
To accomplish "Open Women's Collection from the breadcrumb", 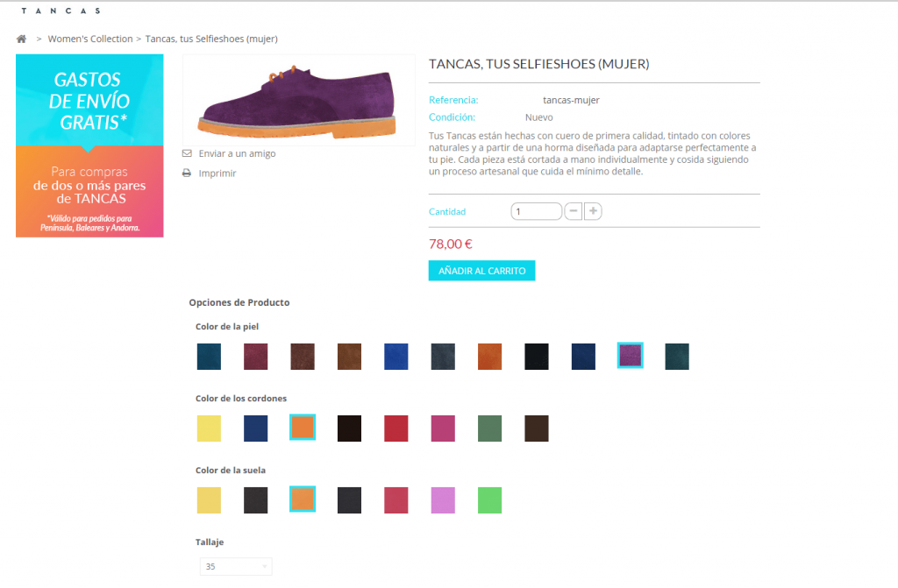I will click(x=90, y=39).
